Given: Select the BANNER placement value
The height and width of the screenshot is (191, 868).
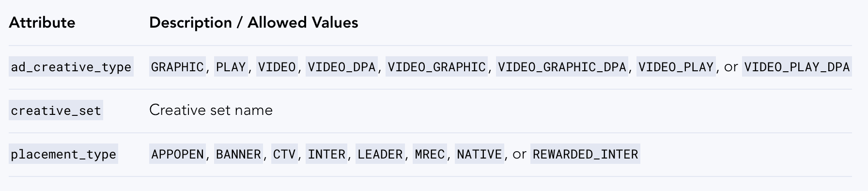Looking at the screenshot, I should [238, 154].
